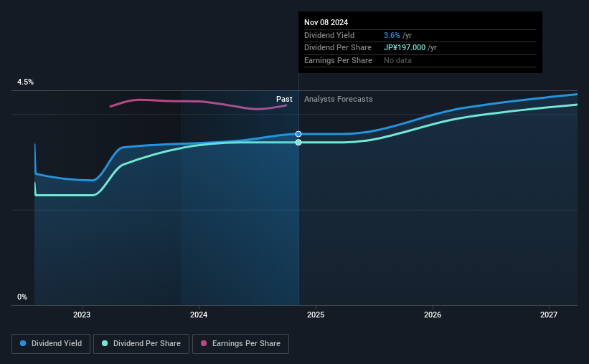589x364 pixels.
Task: Toggle the Earnings Per Share legend button
Action: click(x=240, y=344)
